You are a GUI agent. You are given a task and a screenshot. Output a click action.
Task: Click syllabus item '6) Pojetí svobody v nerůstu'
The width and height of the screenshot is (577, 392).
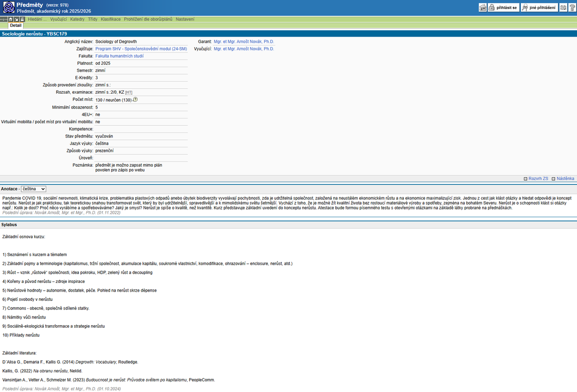pyautogui.click(x=27, y=299)
